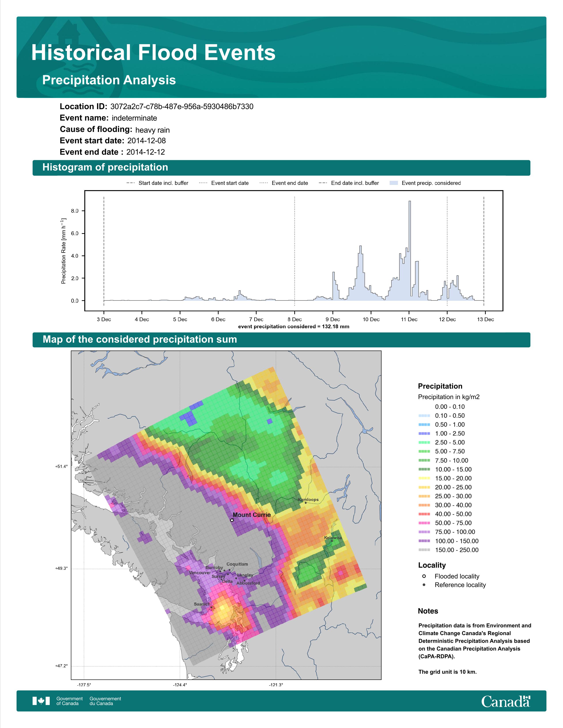Click the Mount Currie flooded locality marker
This screenshot has height=728, width=563.
[232, 520]
